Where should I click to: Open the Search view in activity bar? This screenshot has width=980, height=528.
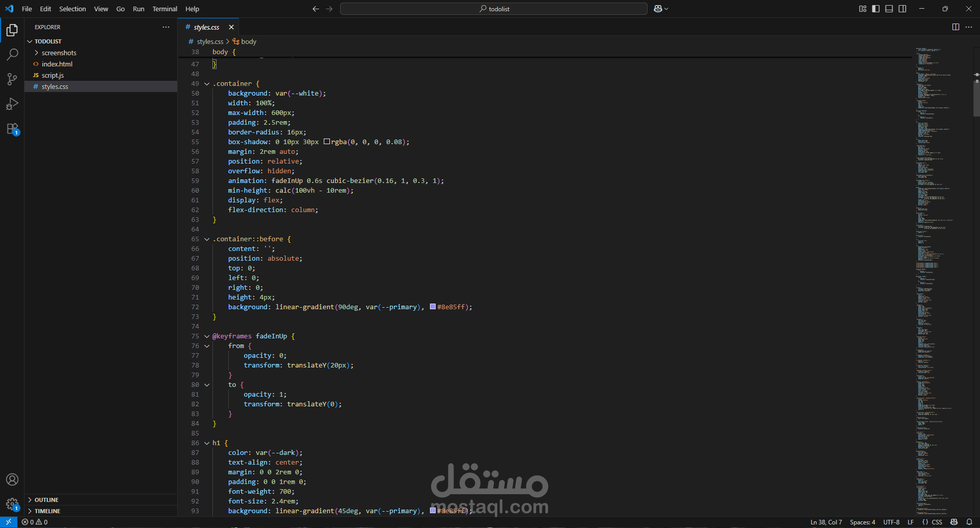click(x=12, y=54)
